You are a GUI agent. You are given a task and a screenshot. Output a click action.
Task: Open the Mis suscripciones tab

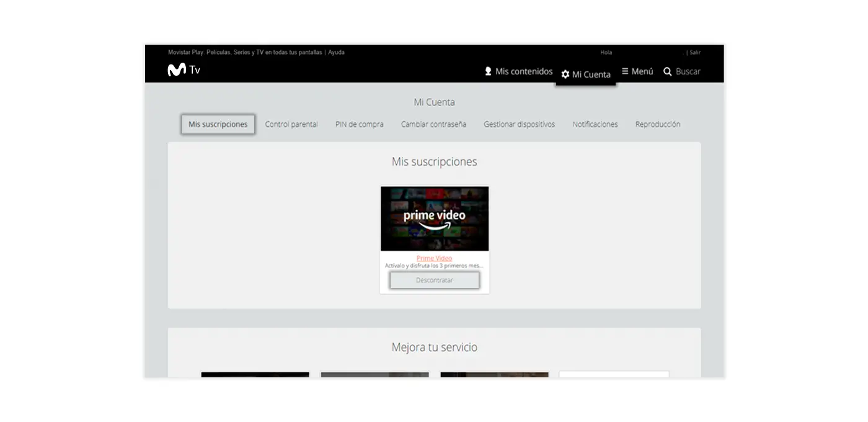point(218,124)
